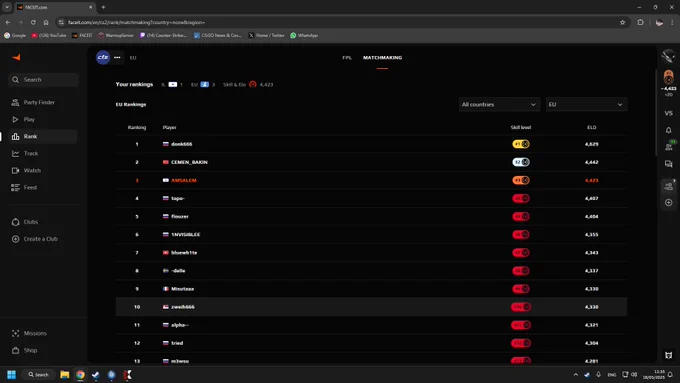680x383 pixels.
Task: Click Create a Club
Action: click(40, 239)
